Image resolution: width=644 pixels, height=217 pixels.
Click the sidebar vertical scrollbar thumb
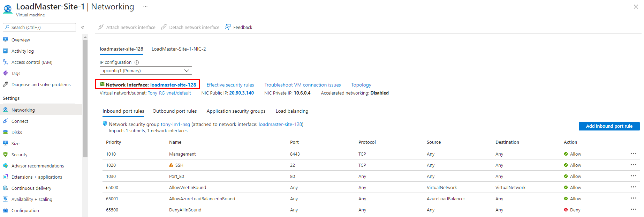85,98
